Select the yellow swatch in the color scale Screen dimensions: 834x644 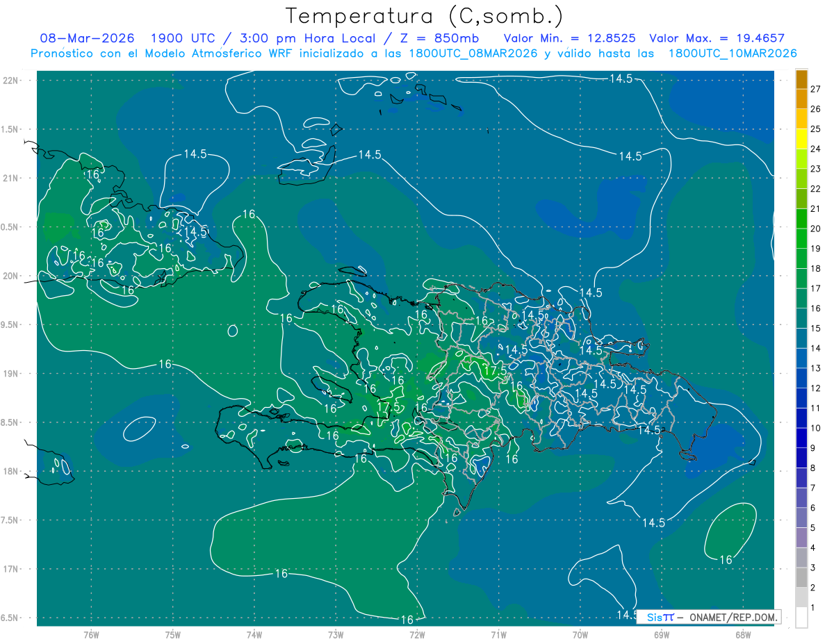coord(801,139)
